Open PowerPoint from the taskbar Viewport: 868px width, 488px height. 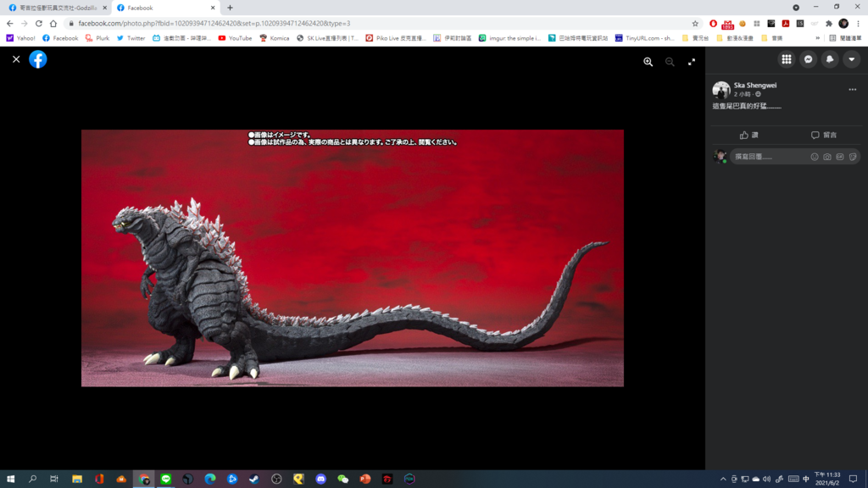(x=364, y=480)
